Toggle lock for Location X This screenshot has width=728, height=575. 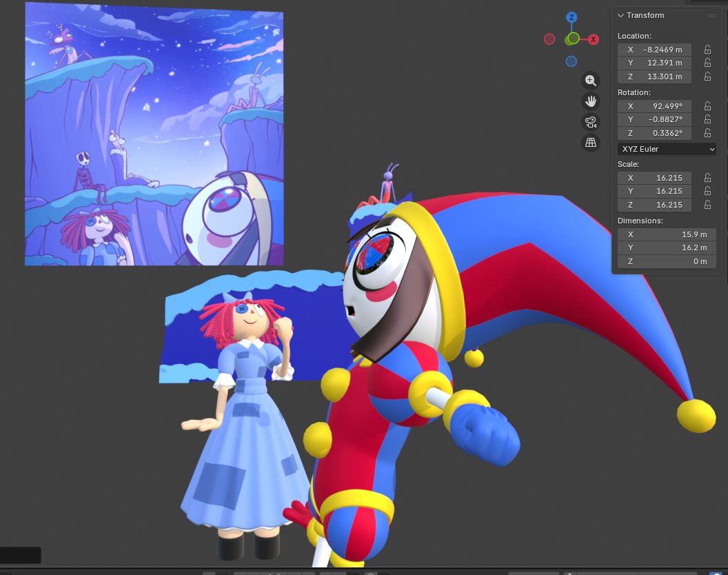[x=707, y=50]
